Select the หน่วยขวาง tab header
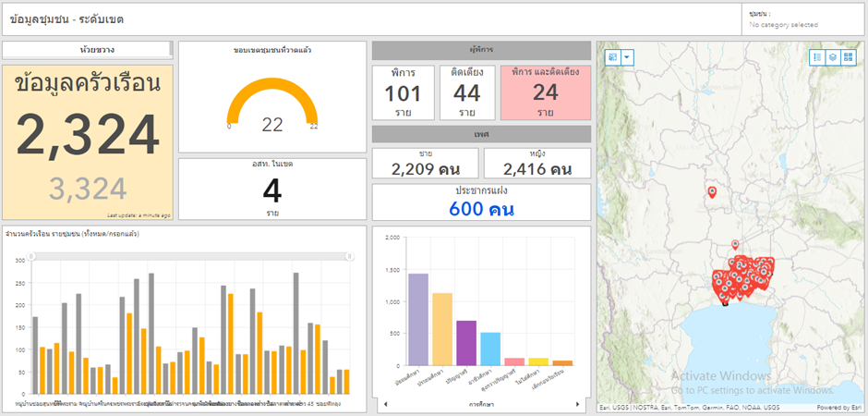The width and height of the screenshot is (868, 416). point(86,49)
